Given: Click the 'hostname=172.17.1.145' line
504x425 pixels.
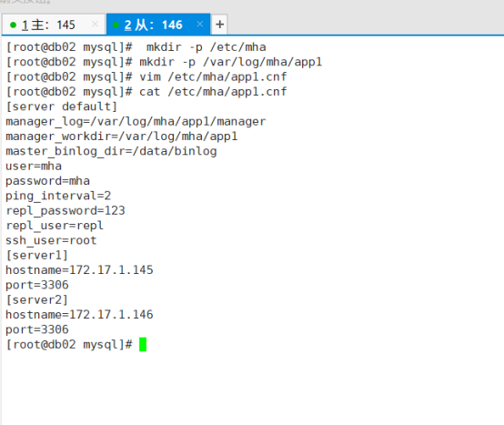Looking at the screenshot, I should tap(79, 270).
